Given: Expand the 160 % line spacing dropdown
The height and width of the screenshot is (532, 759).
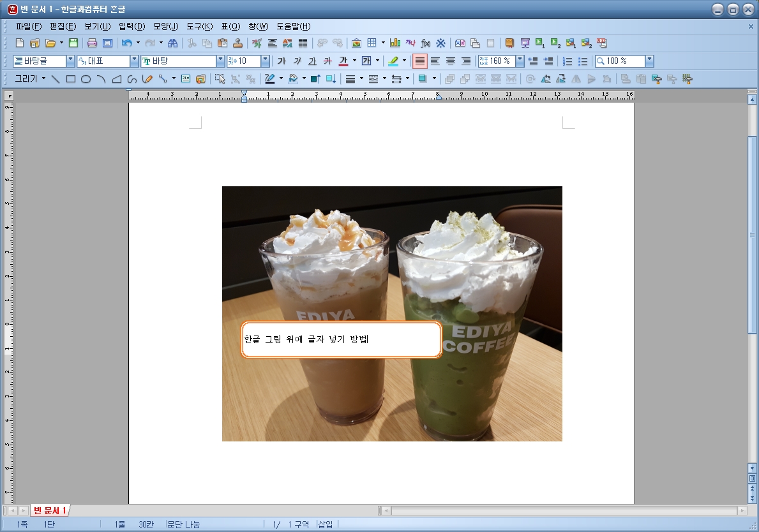Looking at the screenshot, I should (x=520, y=61).
